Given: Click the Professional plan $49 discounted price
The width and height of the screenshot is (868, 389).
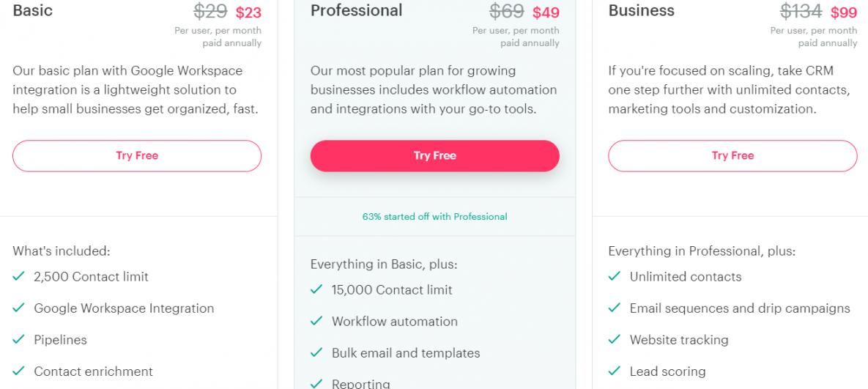Looking at the screenshot, I should point(546,12).
